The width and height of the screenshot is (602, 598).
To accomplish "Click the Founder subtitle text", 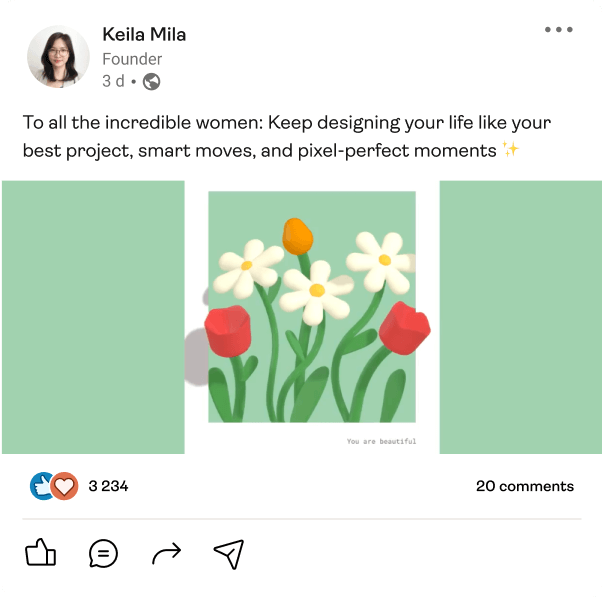I will [132, 59].
